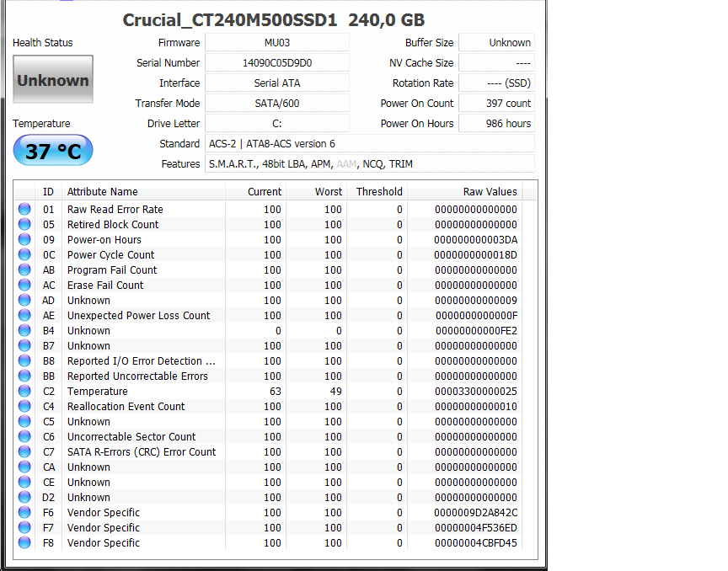The height and width of the screenshot is (571, 728).
Task: Click the 'Program Fail Count' attribute name
Action: [x=112, y=269]
